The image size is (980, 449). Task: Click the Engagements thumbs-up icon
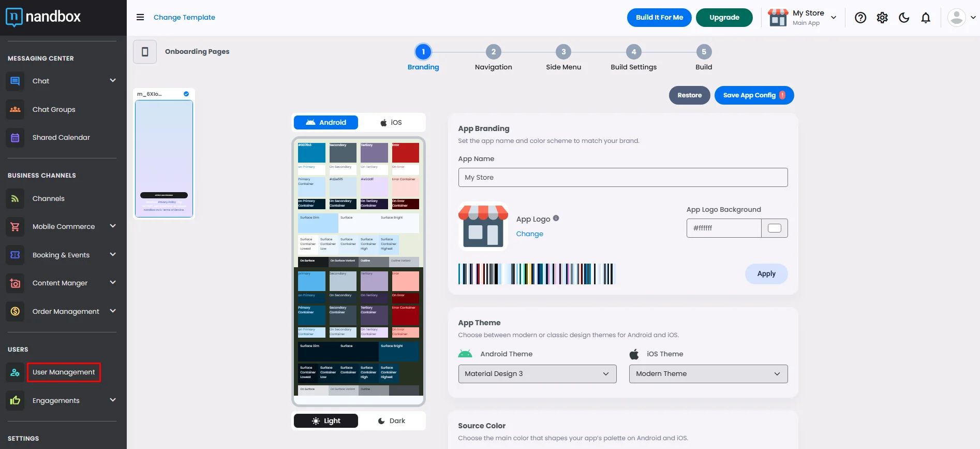15,401
